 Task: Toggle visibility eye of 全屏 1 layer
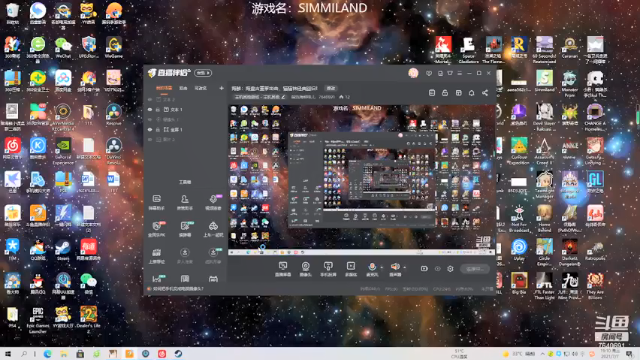point(150,130)
